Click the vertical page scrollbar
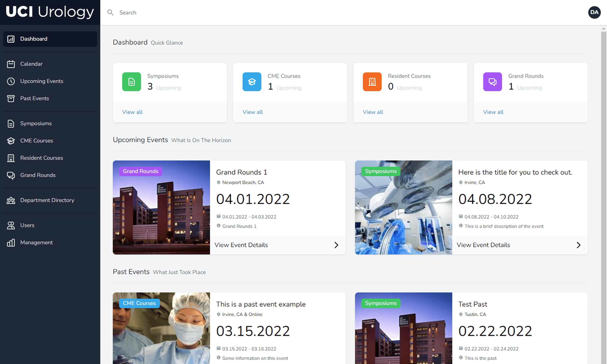This screenshot has width=607, height=364. point(603,172)
